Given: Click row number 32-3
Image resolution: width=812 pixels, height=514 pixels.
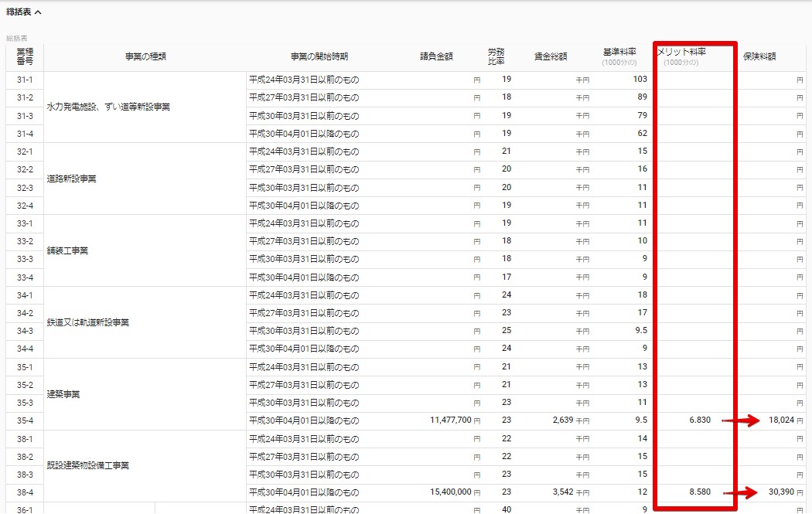Looking at the screenshot, I should click(x=25, y=187).
